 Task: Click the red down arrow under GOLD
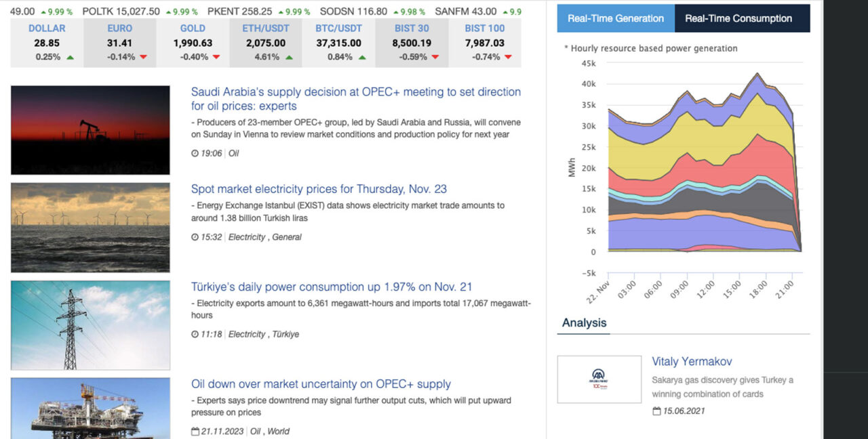[216, 58]
